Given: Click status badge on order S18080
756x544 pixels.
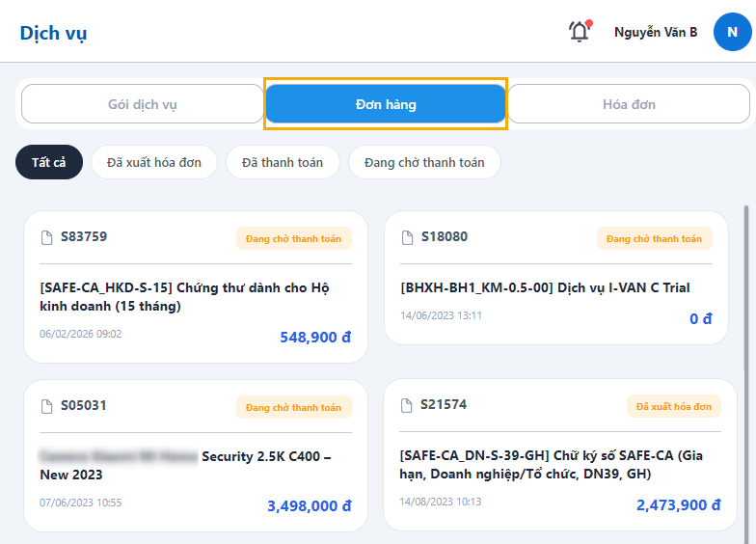Looking at the screenshot, I should coord(654,239).
